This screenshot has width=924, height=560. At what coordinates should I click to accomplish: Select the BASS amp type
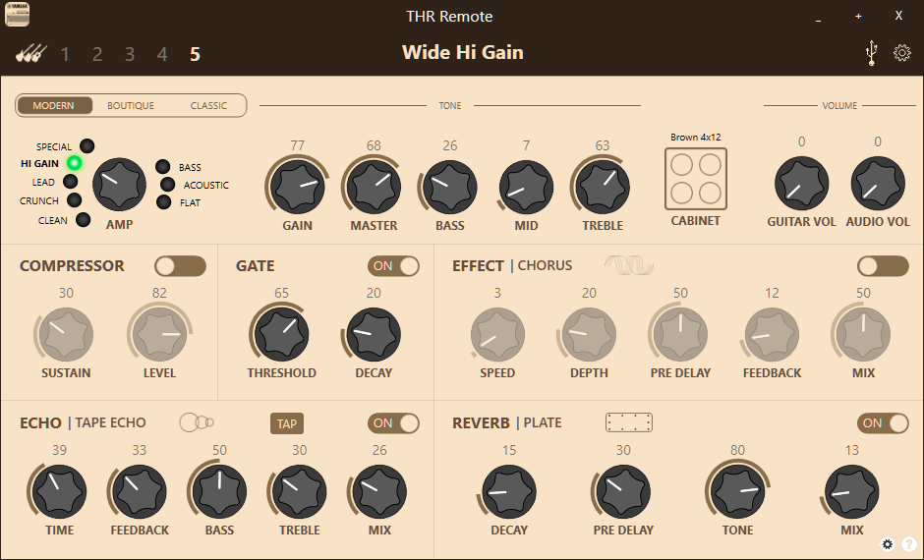(162, 167)
